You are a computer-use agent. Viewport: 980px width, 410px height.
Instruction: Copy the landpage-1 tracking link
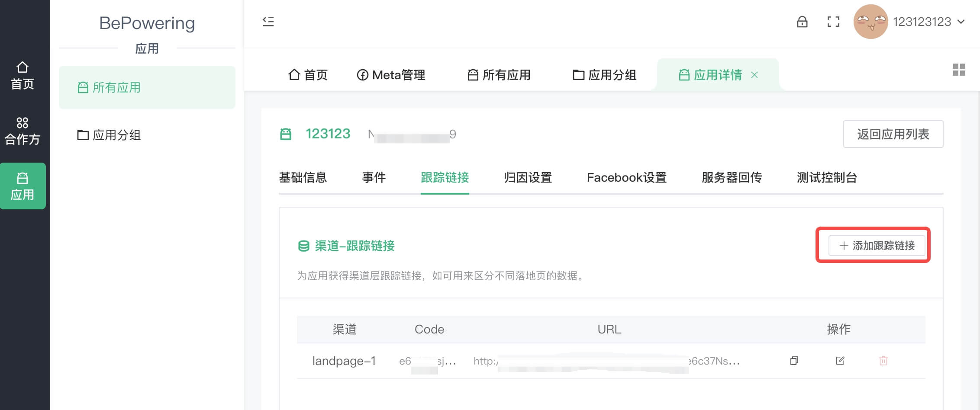tap(795, 361)
